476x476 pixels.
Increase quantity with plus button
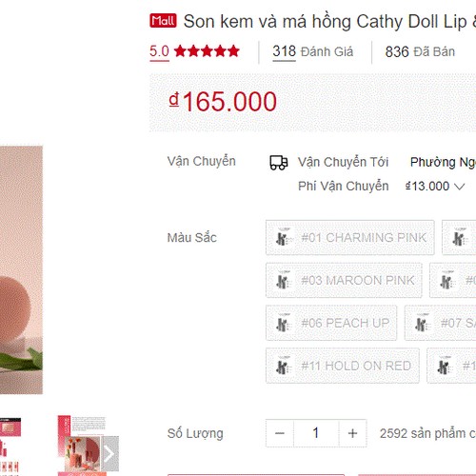tap(352, 433)
